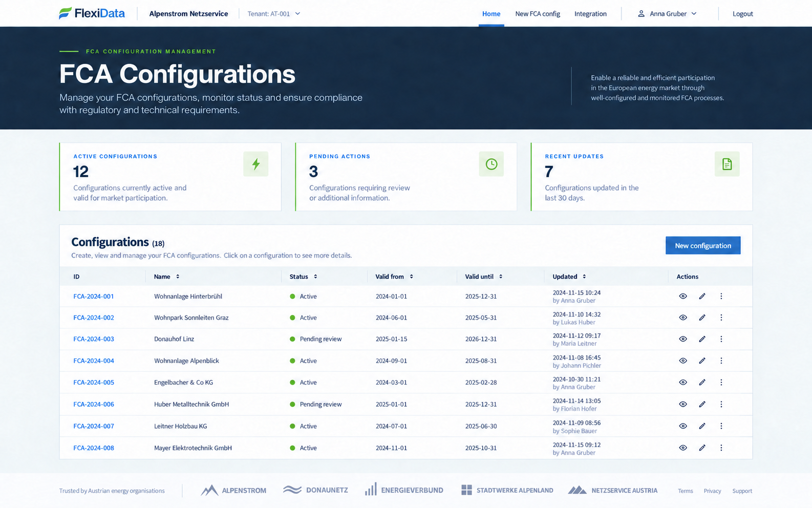
Task: Click 'by Sophie Bauer' updated text
Action: 574,431
